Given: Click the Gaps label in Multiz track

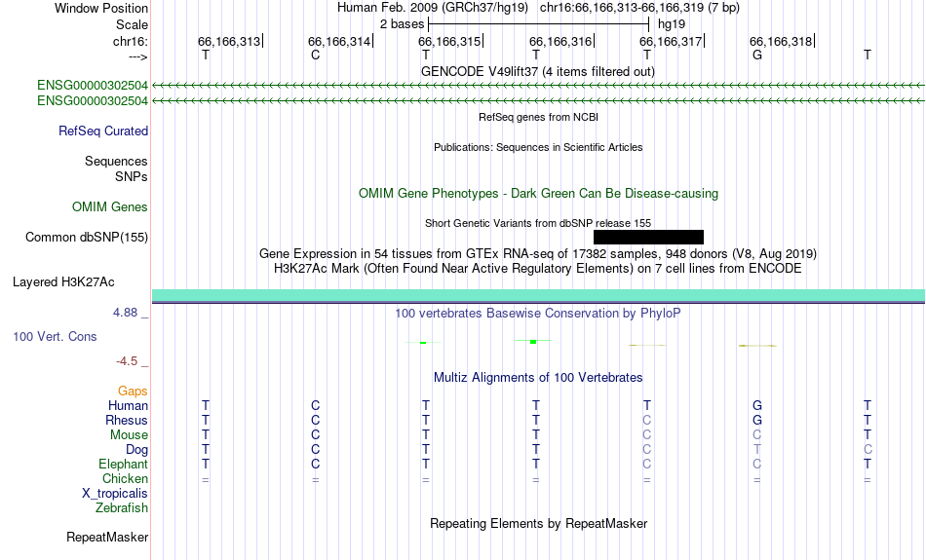Looking at the screenshot, I should [x=133, y=392].
